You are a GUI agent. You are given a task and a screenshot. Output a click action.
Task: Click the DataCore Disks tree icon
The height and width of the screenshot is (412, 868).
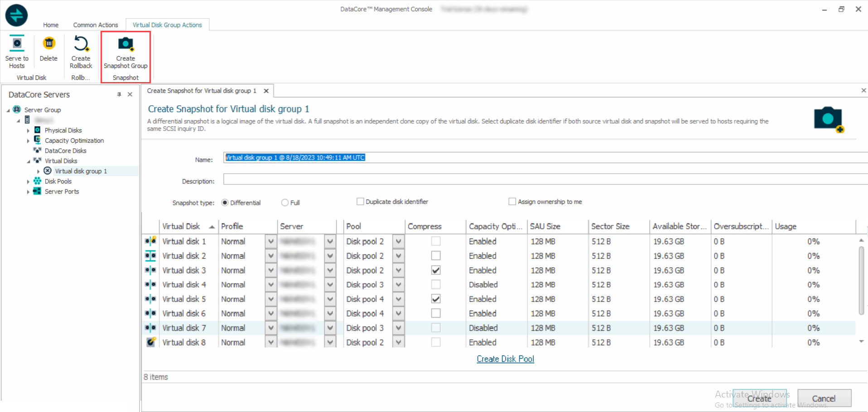[38, 150]
